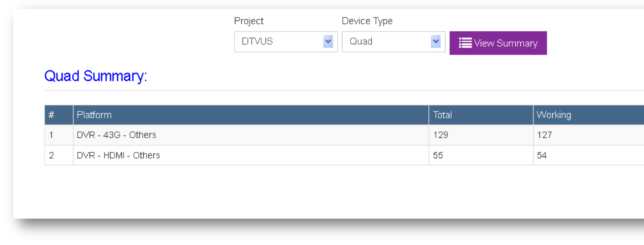Click the Working column header
The width and height of the screenshot is (644, 245).
(554, 115)
